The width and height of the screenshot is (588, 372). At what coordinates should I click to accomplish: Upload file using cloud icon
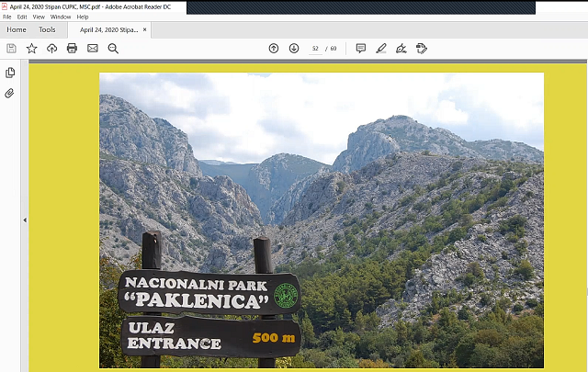[x=51, y=48]
